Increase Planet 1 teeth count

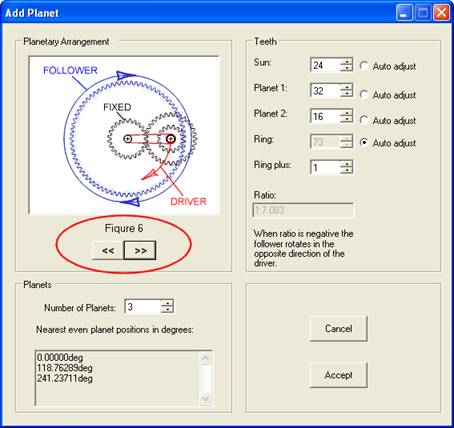347,87
